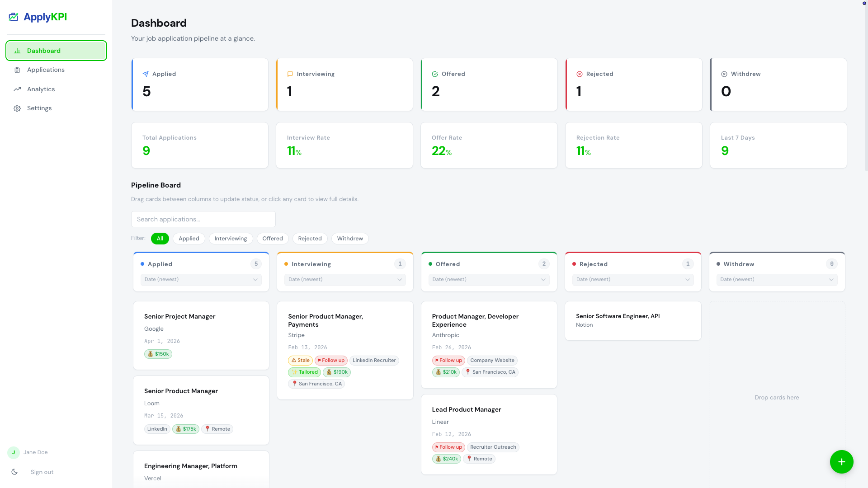Click the Sign out link
Viewport: 868px width, 488px height.
(42, 472)
